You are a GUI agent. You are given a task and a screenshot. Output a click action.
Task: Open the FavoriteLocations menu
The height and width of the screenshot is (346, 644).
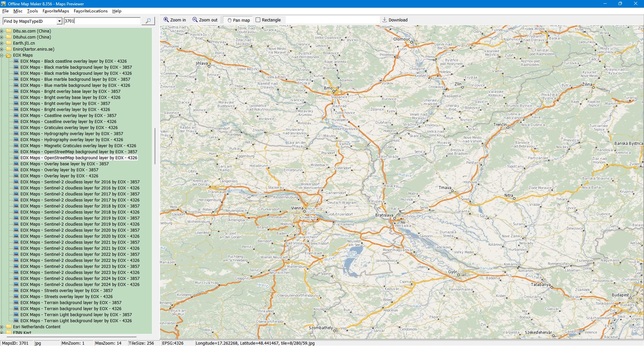[91, 11]
